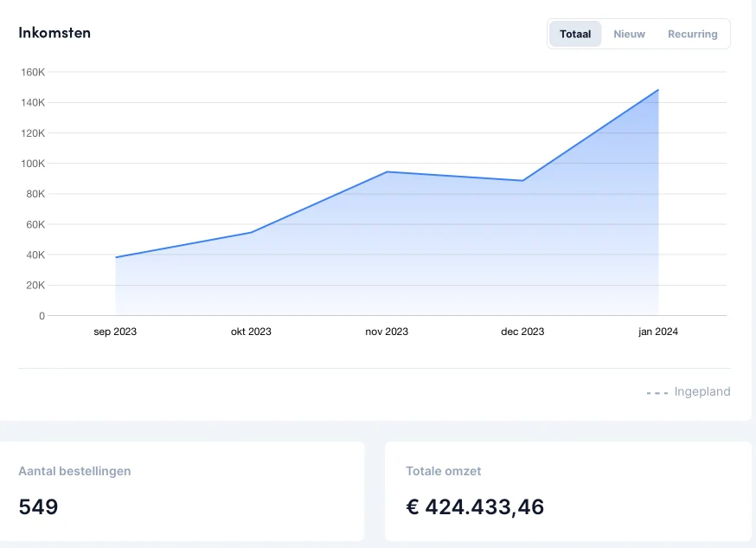Click the Aantal bestellingen label

[74, 471]
